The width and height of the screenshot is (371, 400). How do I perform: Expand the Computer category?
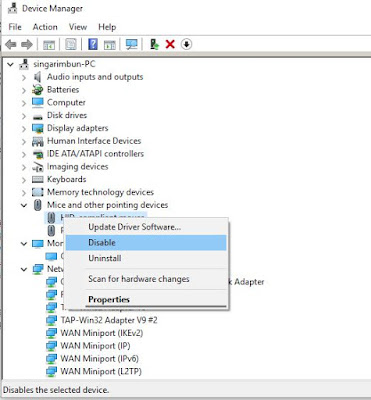coord(24,103)
